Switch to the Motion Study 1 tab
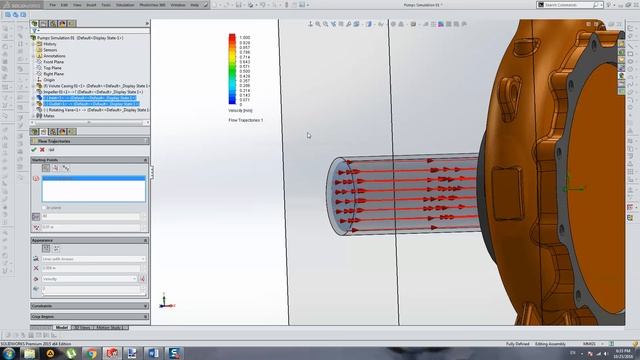 click(109, 327)
